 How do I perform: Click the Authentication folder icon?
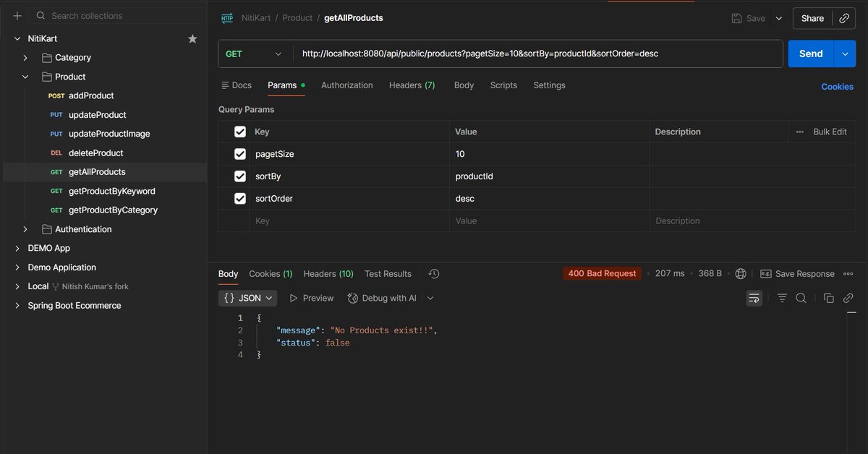pos(47,229)
